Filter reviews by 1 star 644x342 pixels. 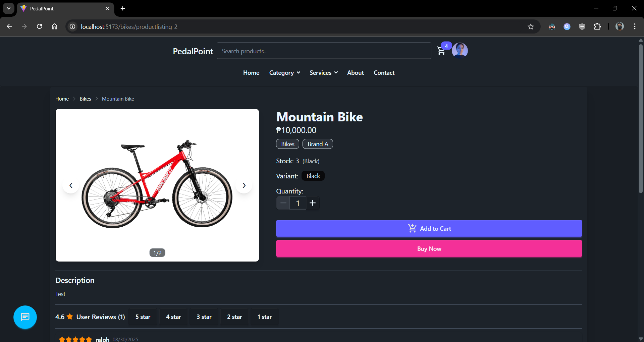coord(265,317)
